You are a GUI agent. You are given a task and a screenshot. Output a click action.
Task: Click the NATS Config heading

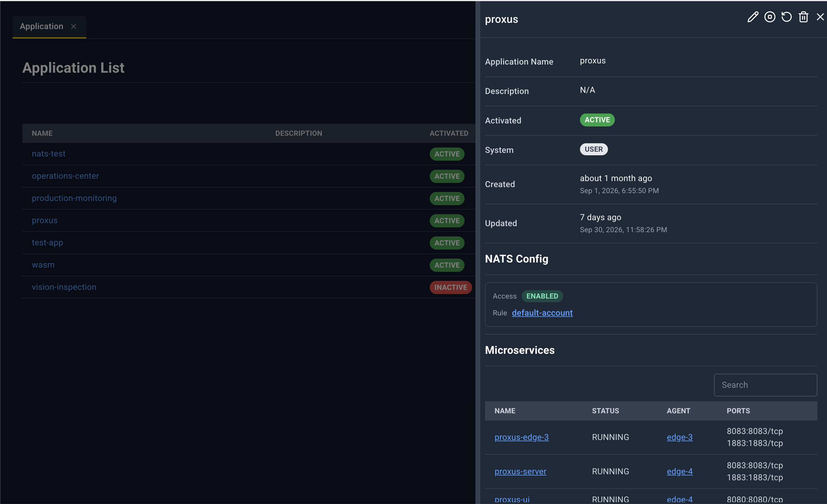(x=516, y=259)
